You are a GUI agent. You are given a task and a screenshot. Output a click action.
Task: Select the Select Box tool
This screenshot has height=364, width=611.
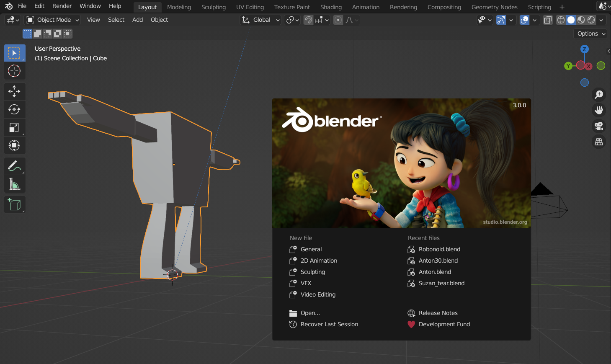[x=15, y=53]
